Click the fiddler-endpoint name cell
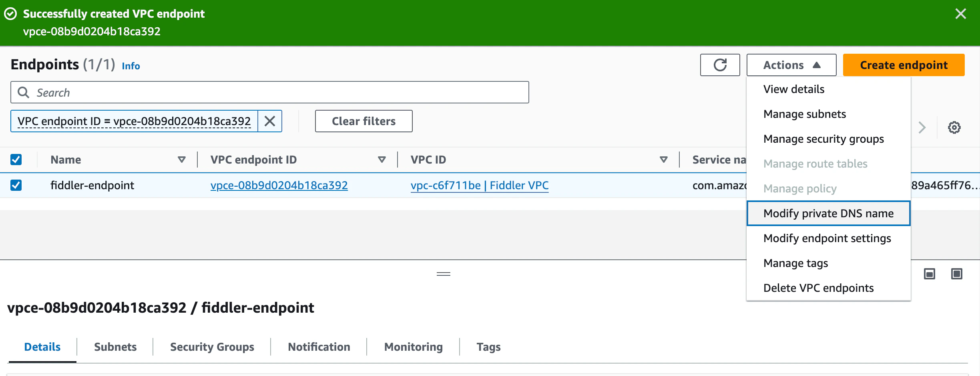This screenshot has width=980, height=376. click(92, 185)
